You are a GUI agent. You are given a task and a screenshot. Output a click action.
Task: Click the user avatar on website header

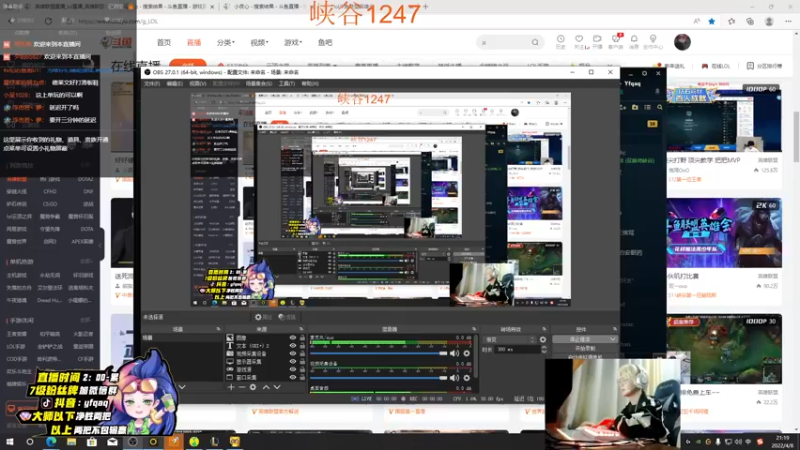[682, 42]
